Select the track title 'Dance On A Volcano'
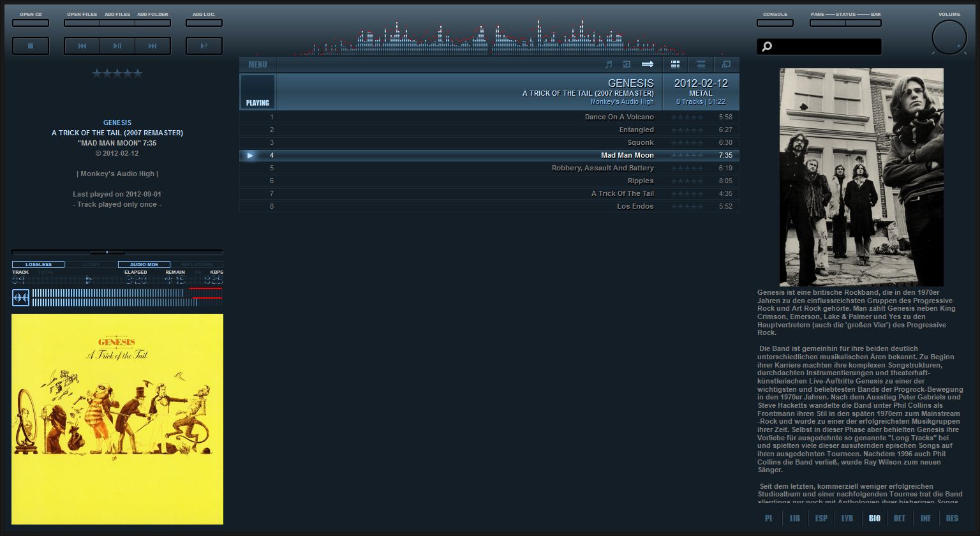 click(x=620, y=117)
